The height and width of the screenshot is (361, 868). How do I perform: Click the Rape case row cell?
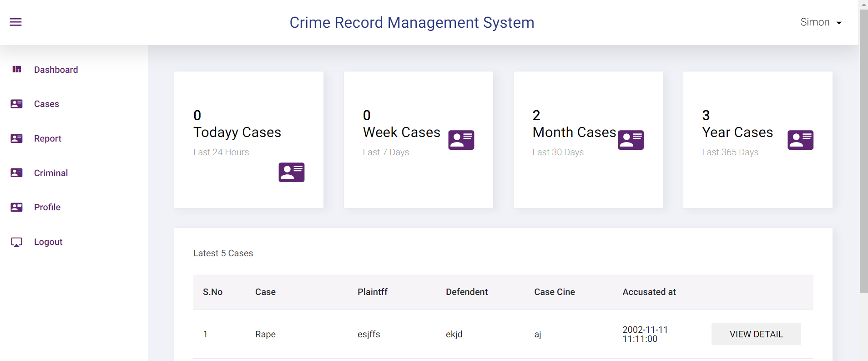pyautogui.click(x=265, y=334)
